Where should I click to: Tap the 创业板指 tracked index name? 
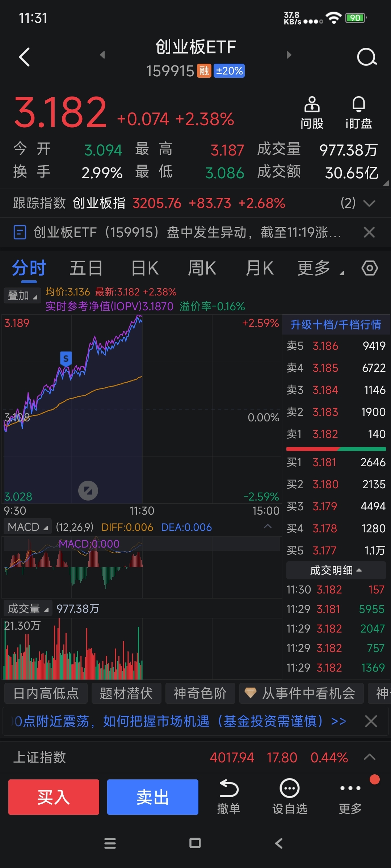99,203
